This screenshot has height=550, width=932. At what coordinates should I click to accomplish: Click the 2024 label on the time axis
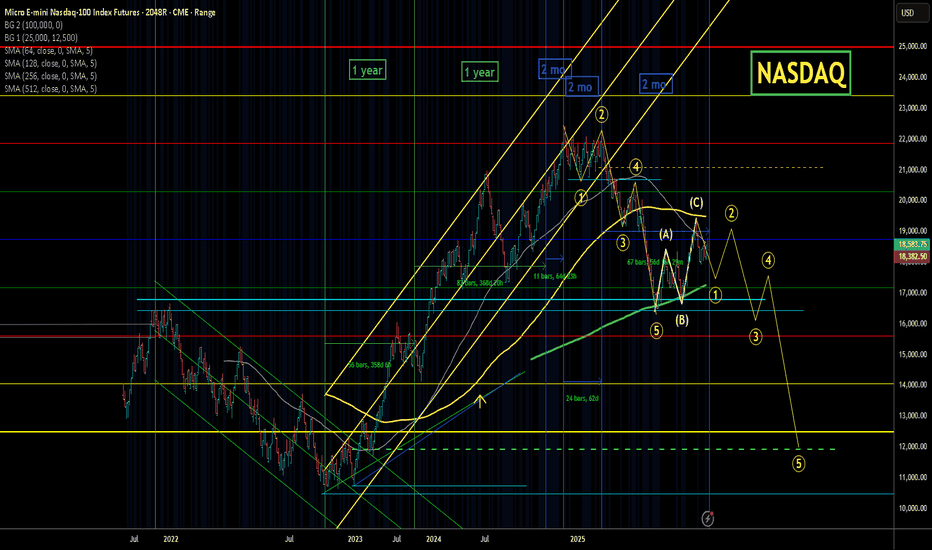(434, 539)
